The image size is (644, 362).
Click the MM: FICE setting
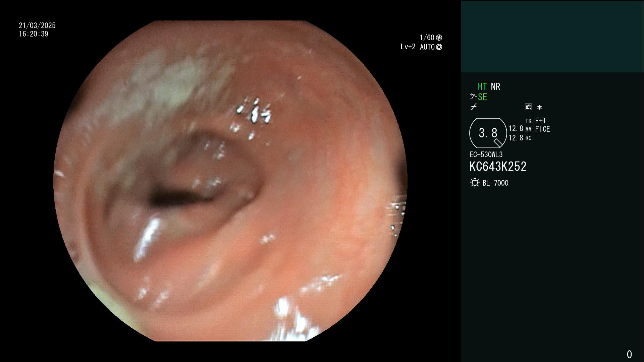pos(538,129)
